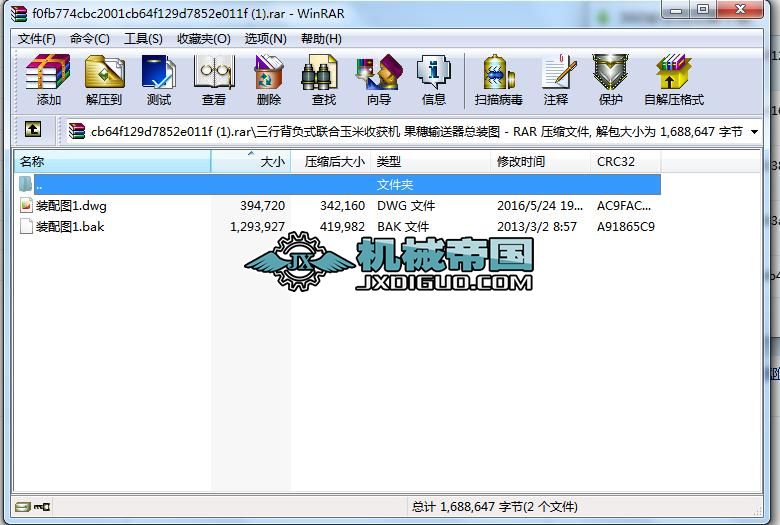Screen dimensions: 780x525
Task: Click the WinRAR icon in the title bar
Action: [x=19, y=13]
